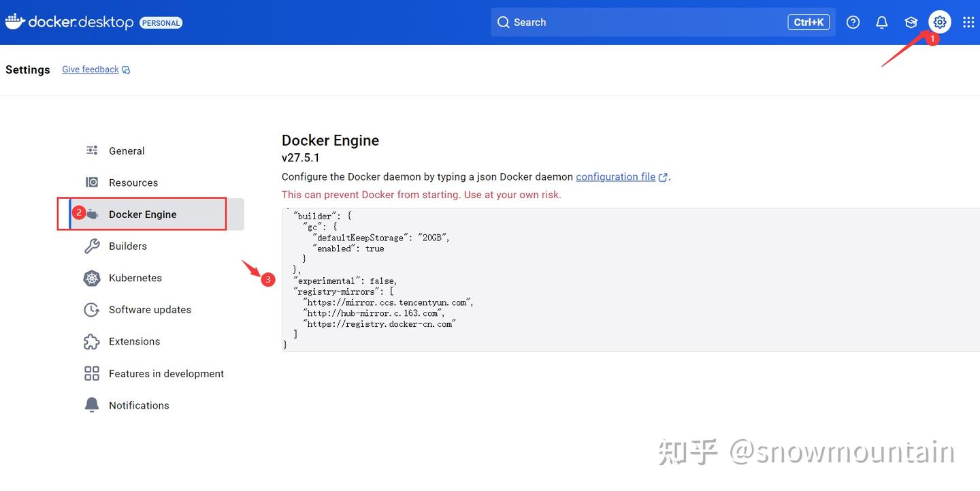Switch to the Docker Engine settings section
The height and width of the screenshot is (491, 980).
143,214
